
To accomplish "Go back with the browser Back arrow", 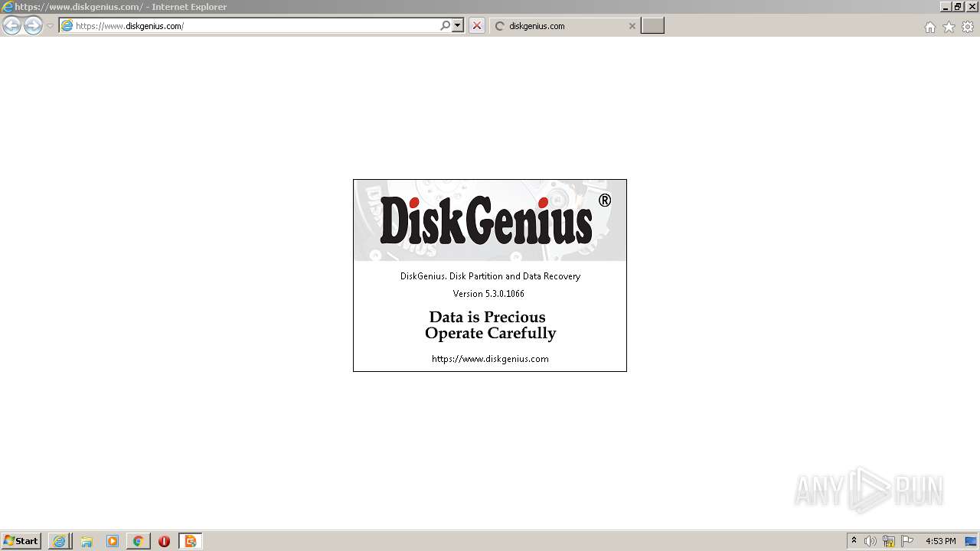I will point(11,26).
